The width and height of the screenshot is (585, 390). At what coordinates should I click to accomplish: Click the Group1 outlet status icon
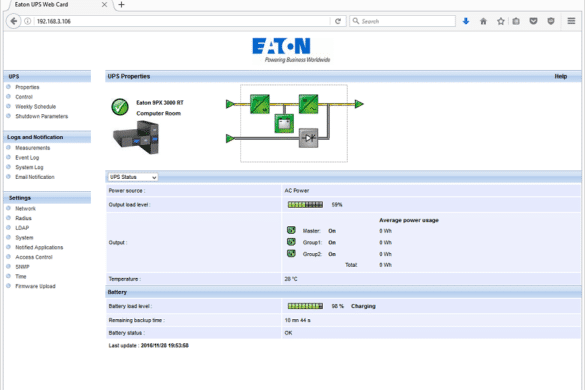pos(291,242)
